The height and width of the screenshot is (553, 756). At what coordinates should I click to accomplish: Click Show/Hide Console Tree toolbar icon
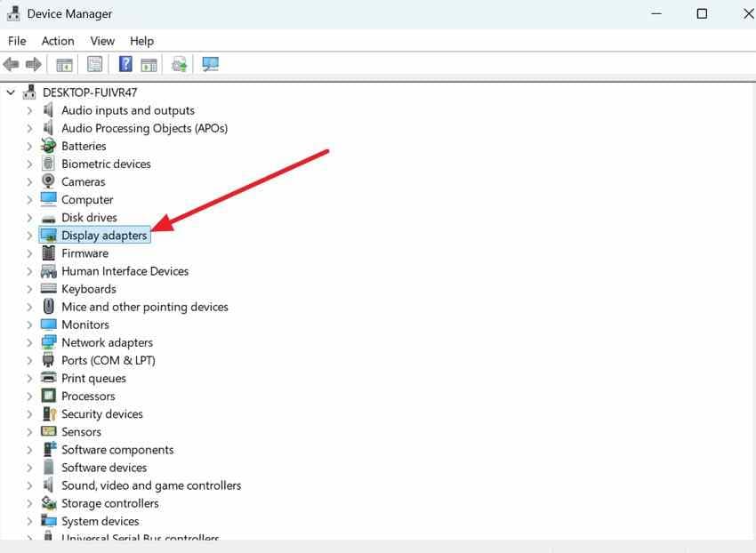64,65
